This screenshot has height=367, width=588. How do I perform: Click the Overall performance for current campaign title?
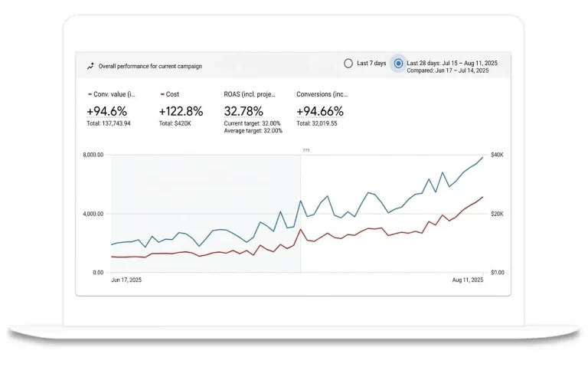[150, 66]
